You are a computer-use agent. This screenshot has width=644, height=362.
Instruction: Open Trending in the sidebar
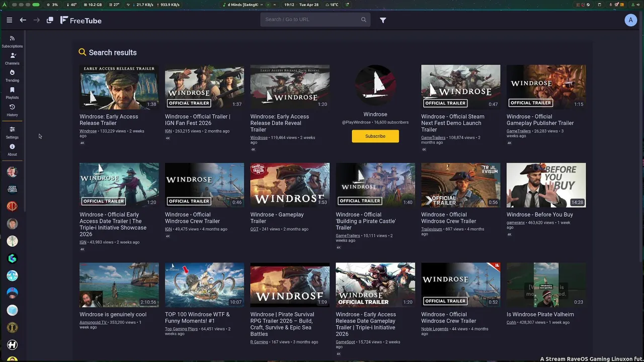click(x=12, y=76)
